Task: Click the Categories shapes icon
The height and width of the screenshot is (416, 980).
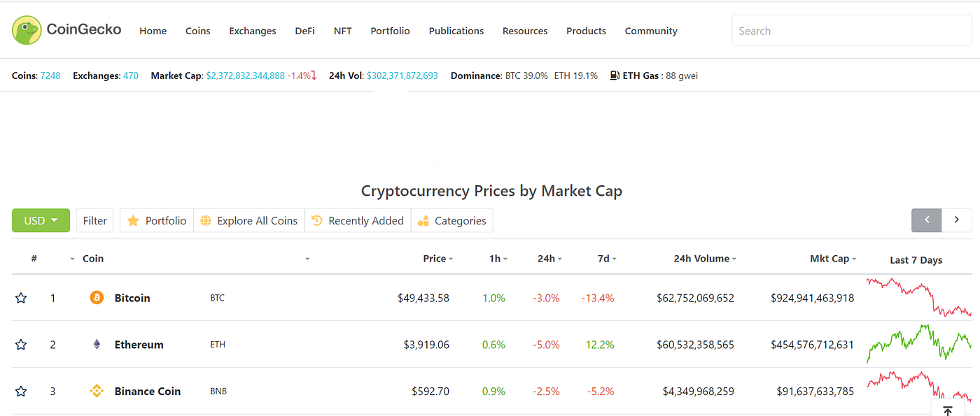Action: tap(423, 221)
